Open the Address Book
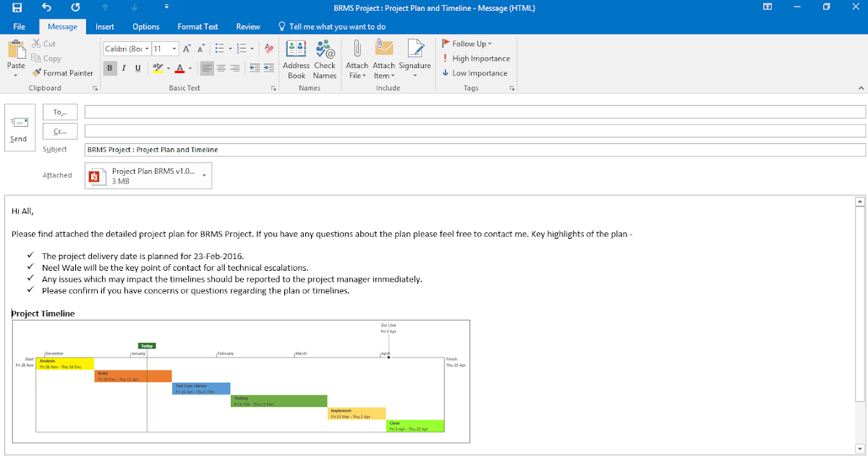Screen dimensions: 868x456 [x=297, y=59]
